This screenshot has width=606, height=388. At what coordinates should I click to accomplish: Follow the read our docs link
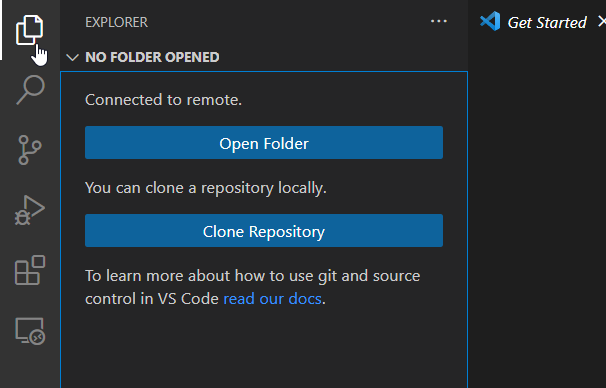click(x=272, y=299)
